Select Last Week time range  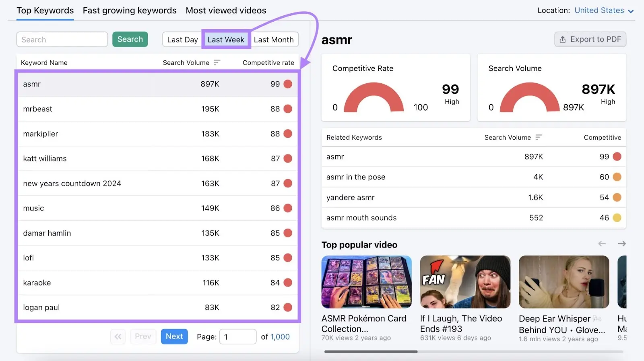click(x=226, y=39)
